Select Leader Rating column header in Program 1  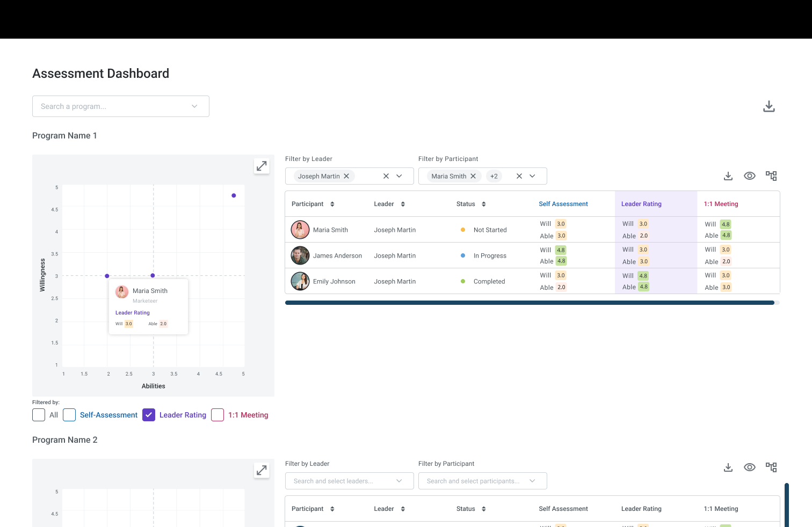(641, 204)
